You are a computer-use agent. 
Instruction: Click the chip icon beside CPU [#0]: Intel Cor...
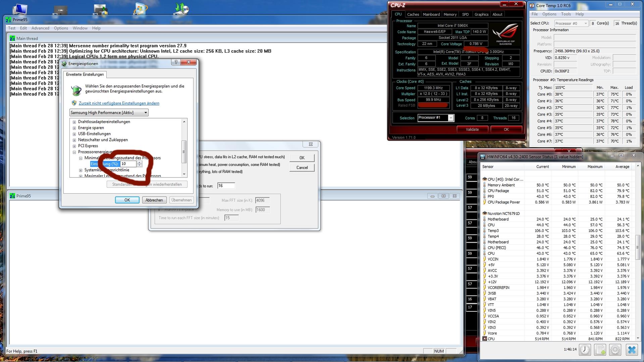pyautogui.click(x=485, y=179)
